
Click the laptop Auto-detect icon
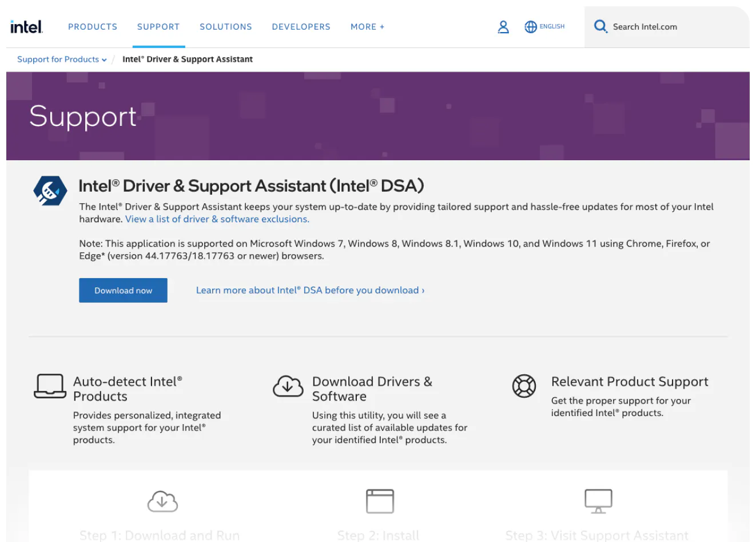click(50, 386)
